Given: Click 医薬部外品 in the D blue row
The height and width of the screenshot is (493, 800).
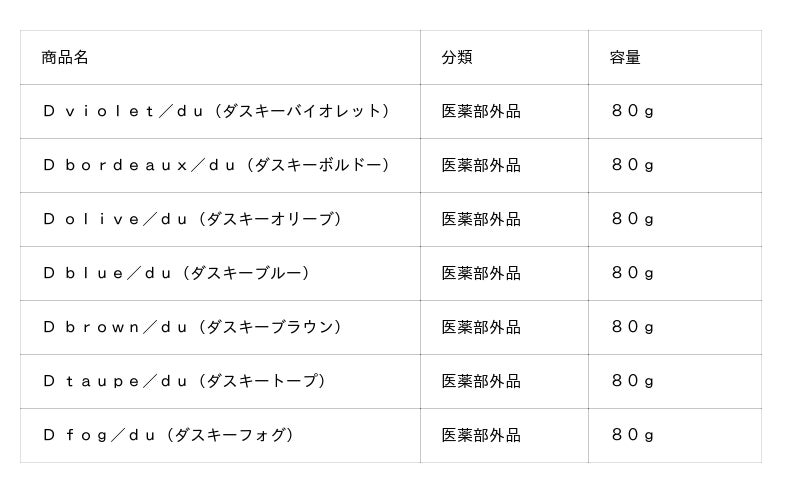Looking at the screenshot, I should tap(481, 273).
